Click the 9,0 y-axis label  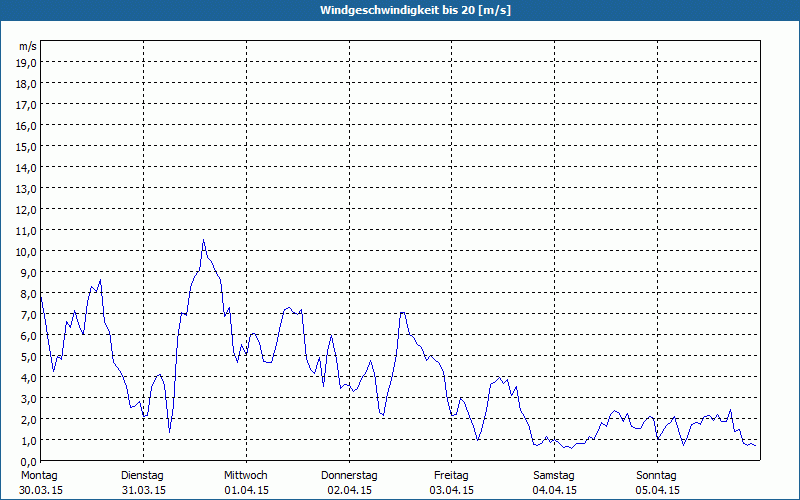click(29, 272)
